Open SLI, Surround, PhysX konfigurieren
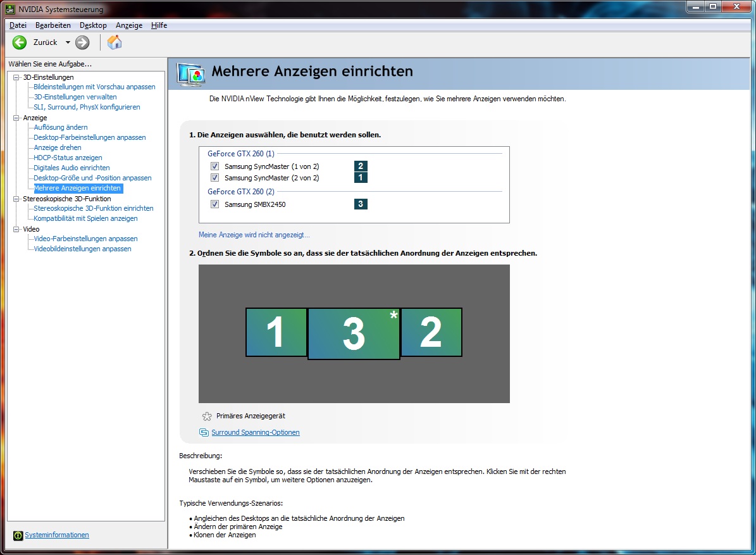 pos(87,107)
